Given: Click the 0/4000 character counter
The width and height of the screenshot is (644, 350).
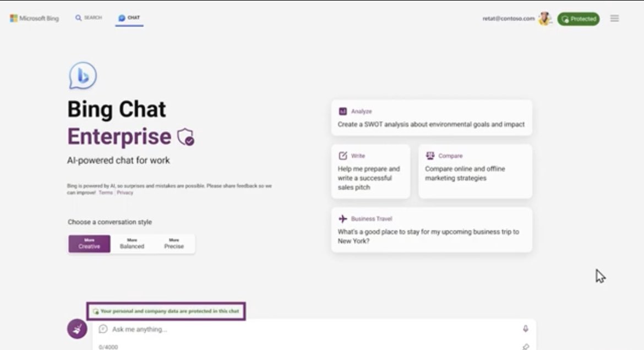Looking at the screenshot, I should click(x=108, y=347).
